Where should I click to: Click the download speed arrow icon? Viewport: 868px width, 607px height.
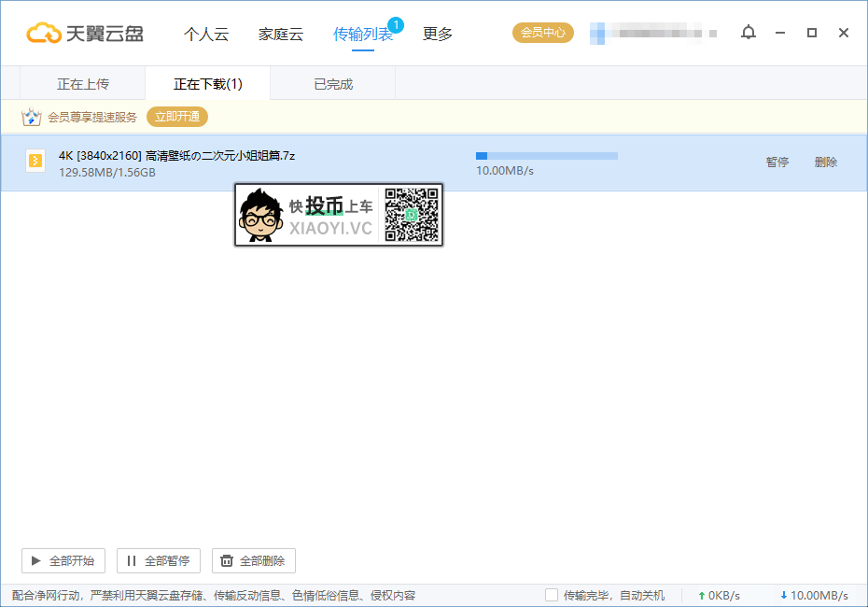pos(784,595)
